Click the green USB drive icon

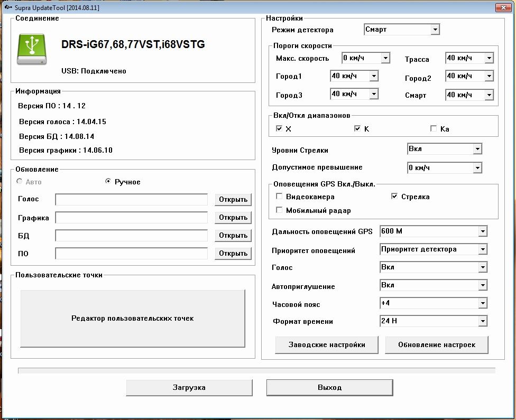pos(32,49)
